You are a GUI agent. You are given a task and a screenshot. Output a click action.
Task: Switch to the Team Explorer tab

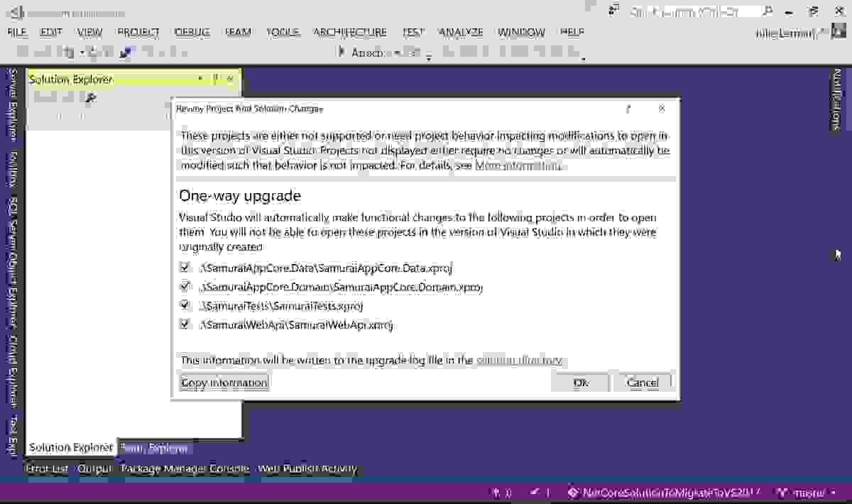pyautogui.click(x=154, y=448)
